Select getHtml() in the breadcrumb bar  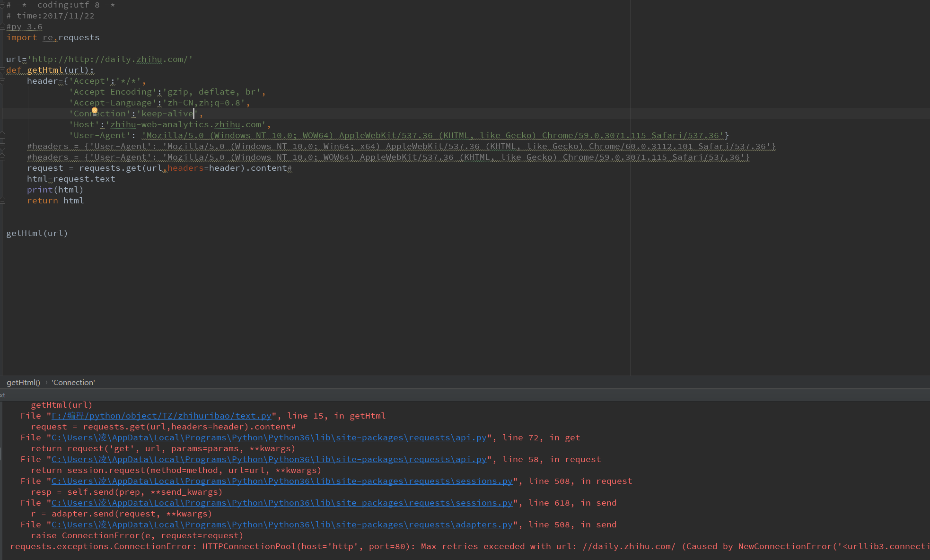(23, 383)
